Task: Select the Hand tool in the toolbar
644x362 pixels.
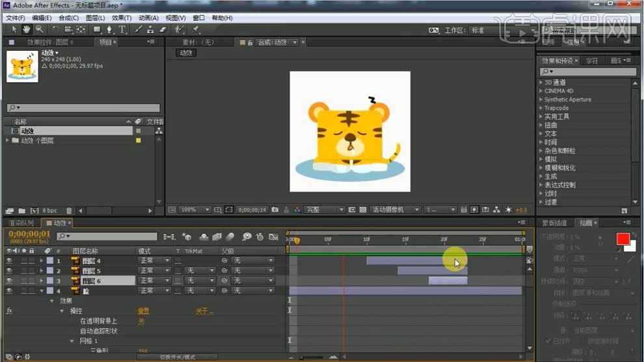Action: click(27, 29)
